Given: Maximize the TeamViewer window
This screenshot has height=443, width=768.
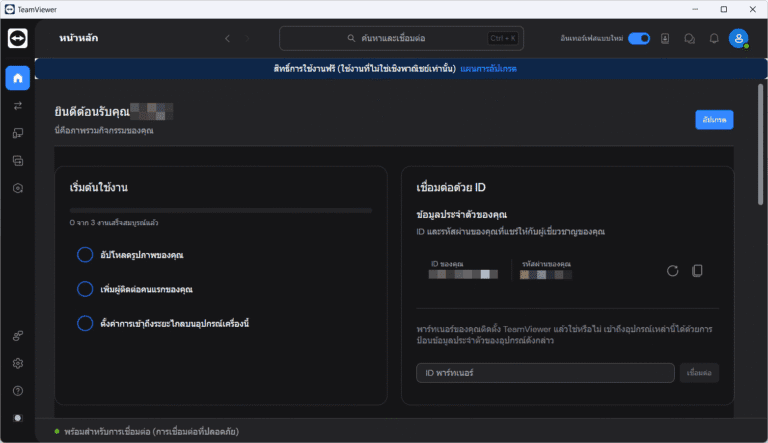Looking at the screenshot, I should [x=723, y=9].
